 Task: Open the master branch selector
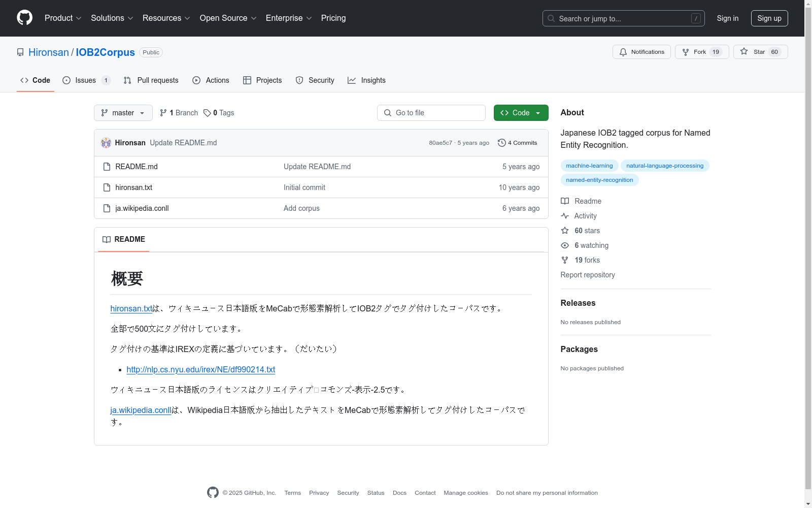click(123, 113)
